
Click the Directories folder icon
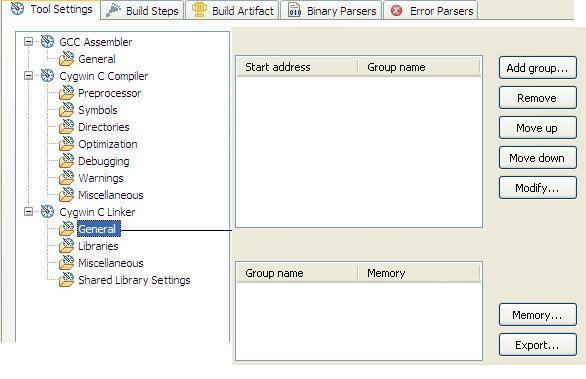tap(67, 127)
